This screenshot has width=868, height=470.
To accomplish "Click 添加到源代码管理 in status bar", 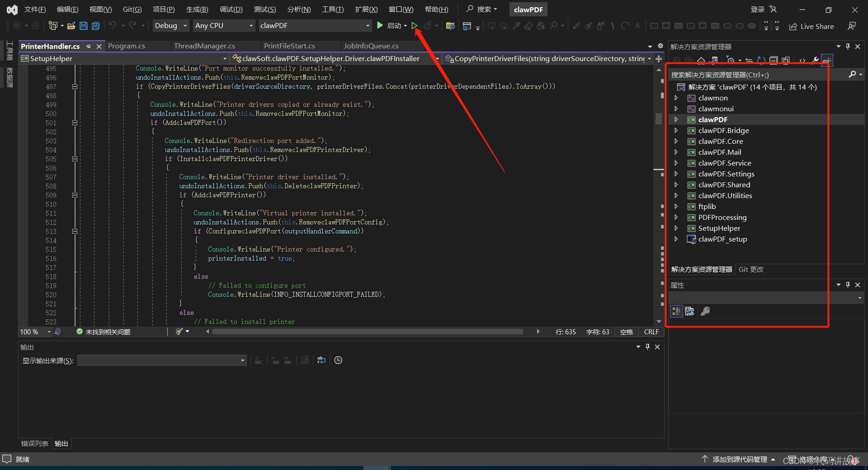I will click(740, 459).
